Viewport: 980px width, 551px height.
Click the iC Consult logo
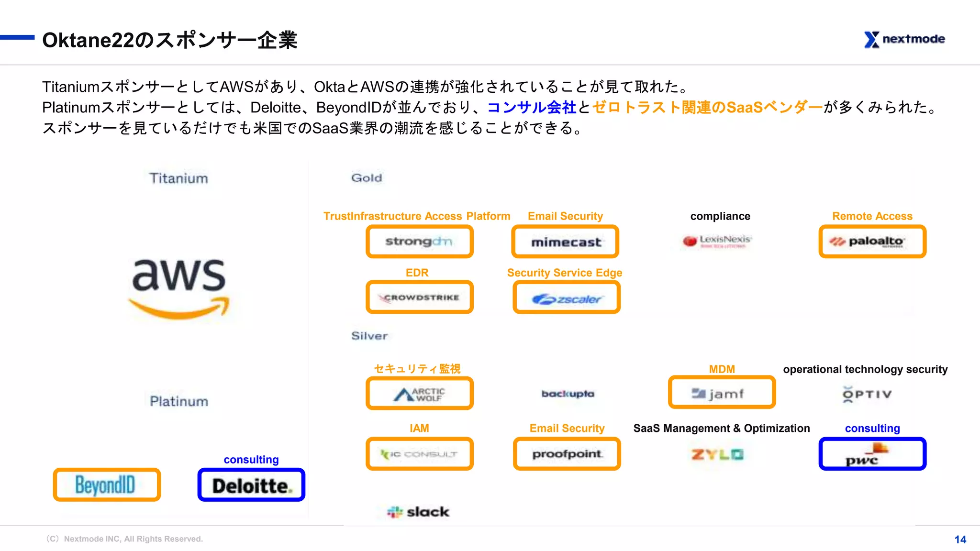tap(420, 453)
